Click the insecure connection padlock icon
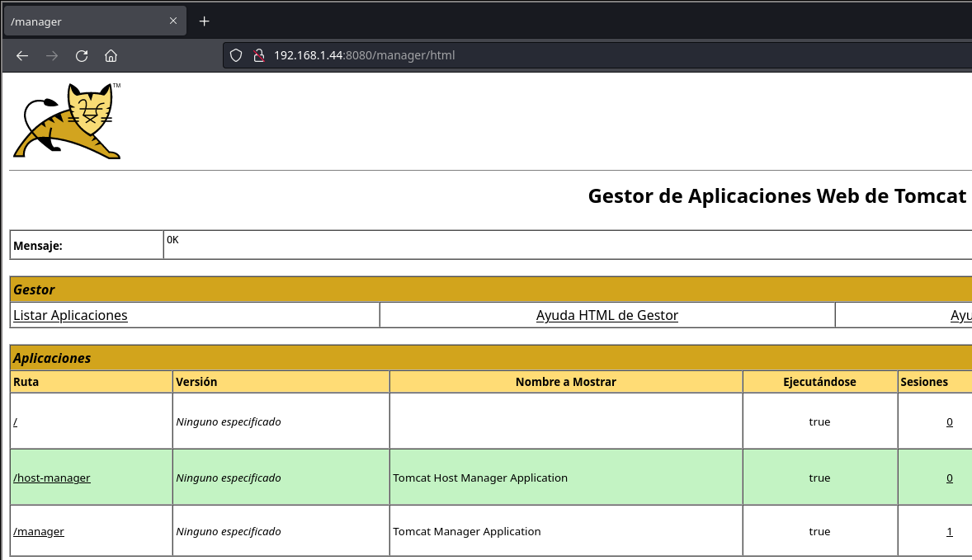 (258, 56)
